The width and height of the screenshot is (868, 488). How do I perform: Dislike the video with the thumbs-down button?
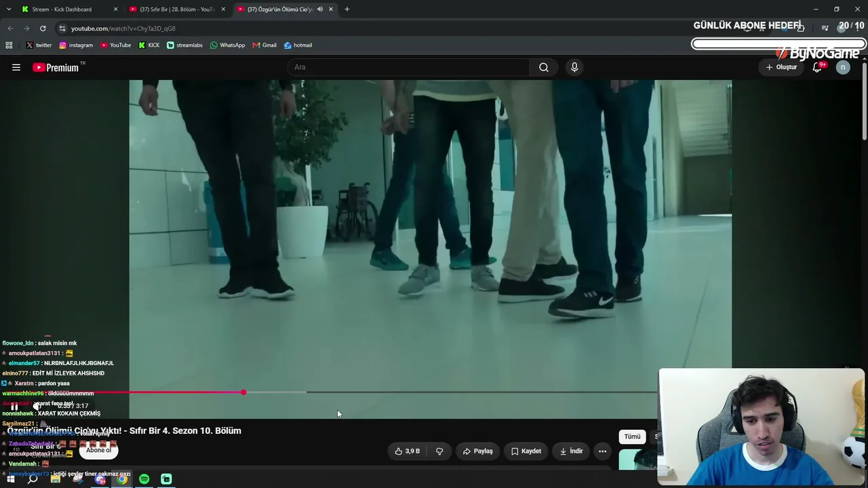tap(439, 451)
